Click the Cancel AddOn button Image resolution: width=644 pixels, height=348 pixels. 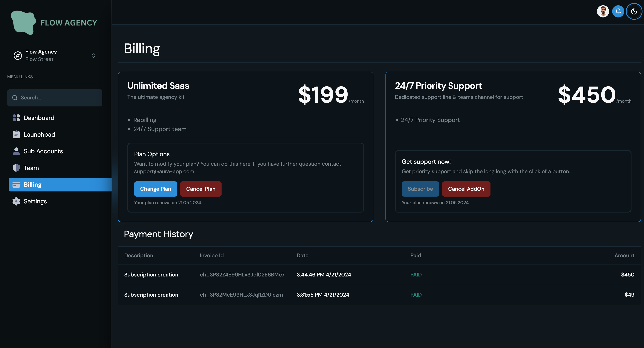[466, 189]
